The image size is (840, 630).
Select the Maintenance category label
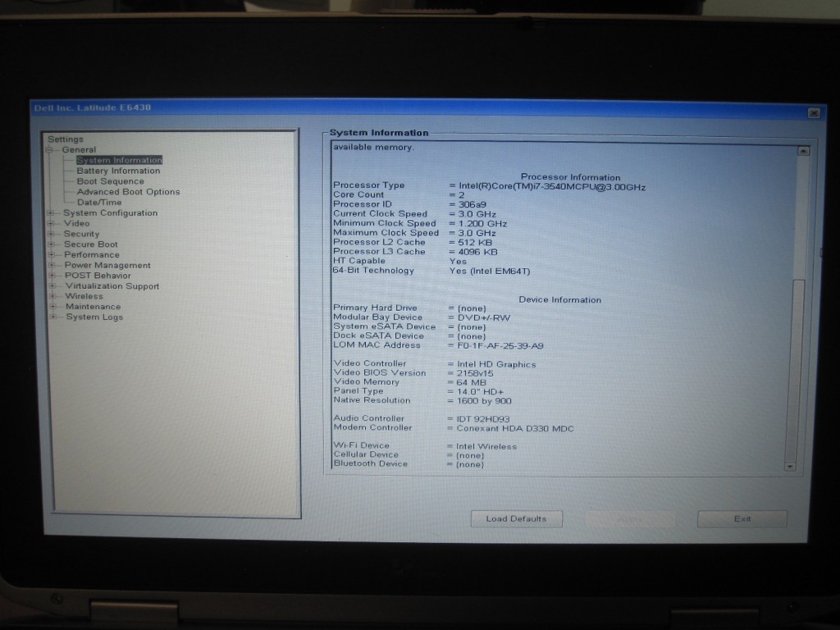tap(94, 307)
